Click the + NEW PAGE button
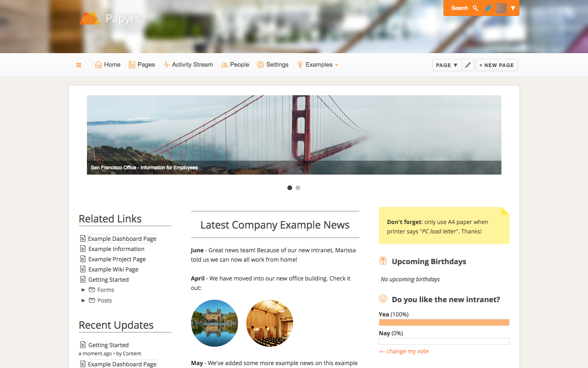588x368 pixels. (x=497, y=65)
